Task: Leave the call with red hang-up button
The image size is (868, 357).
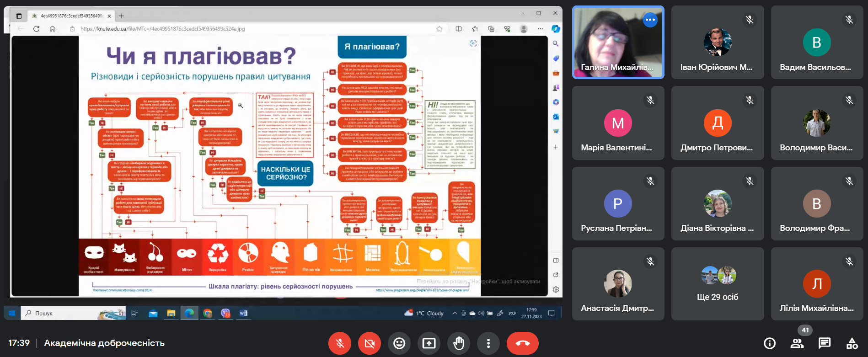Action: point(523,343)
